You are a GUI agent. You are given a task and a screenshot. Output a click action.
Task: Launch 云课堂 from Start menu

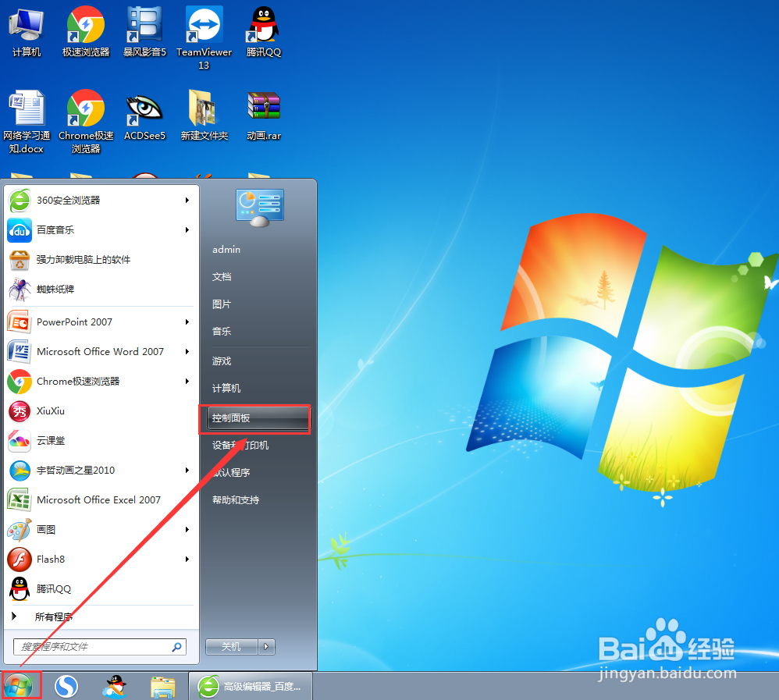click(x=99, y=441)
